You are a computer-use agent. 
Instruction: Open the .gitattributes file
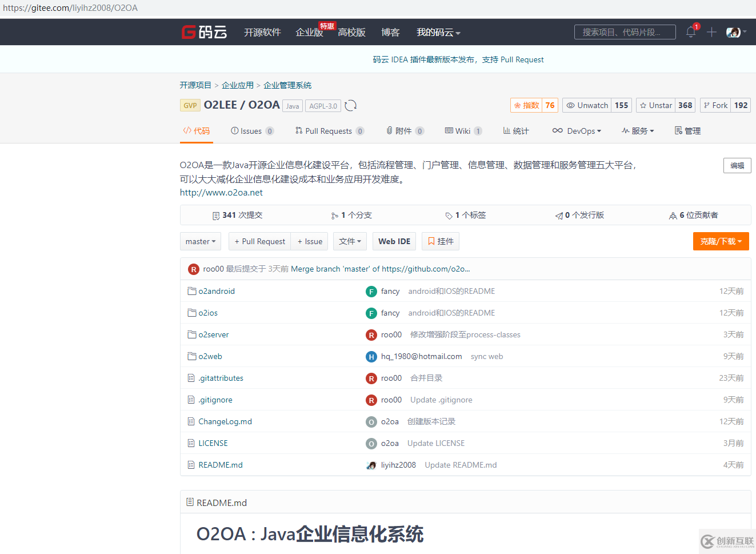[221, 378]
